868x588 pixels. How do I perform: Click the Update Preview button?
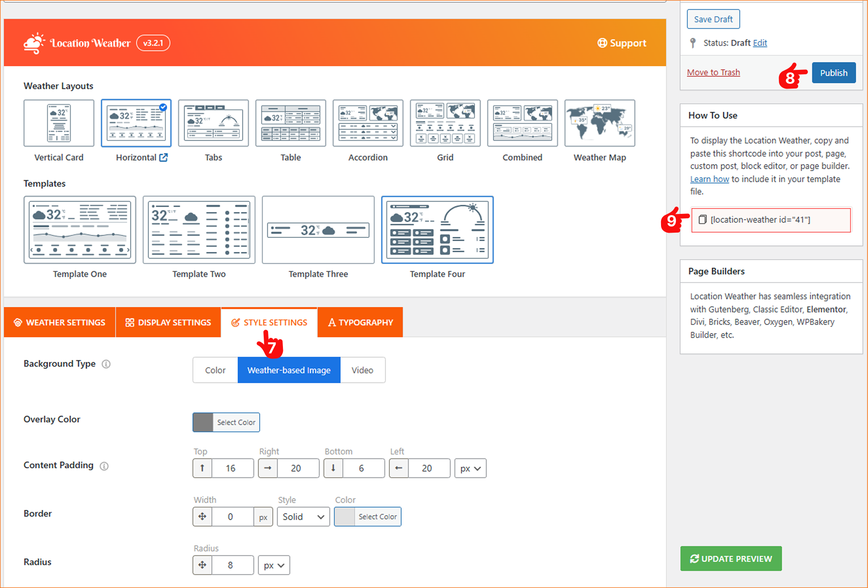point(731,559)
